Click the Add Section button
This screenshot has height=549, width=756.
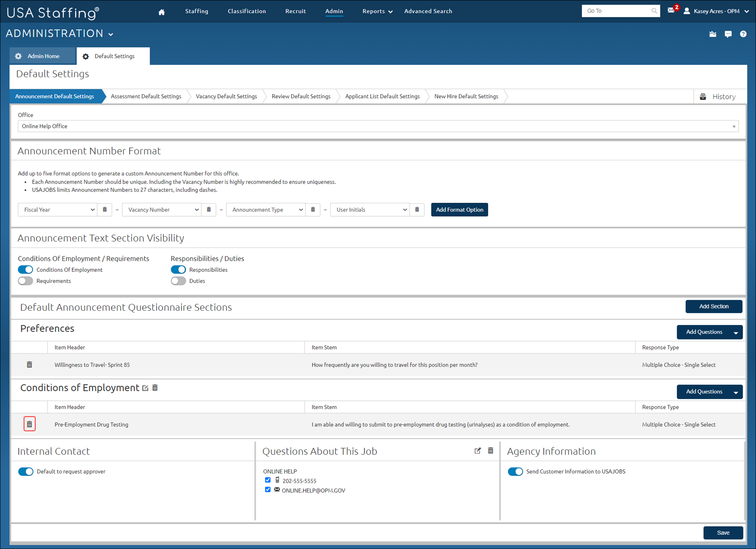click(x=714, y=306)
